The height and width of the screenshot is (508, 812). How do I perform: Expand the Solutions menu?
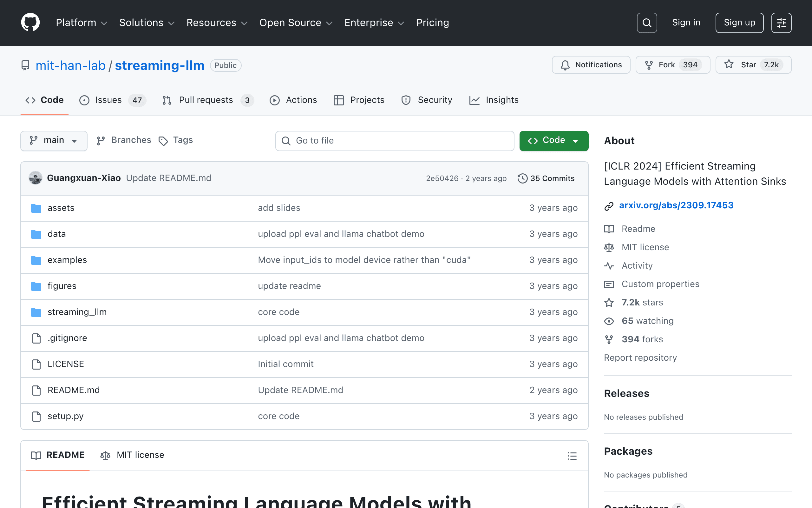147,23
